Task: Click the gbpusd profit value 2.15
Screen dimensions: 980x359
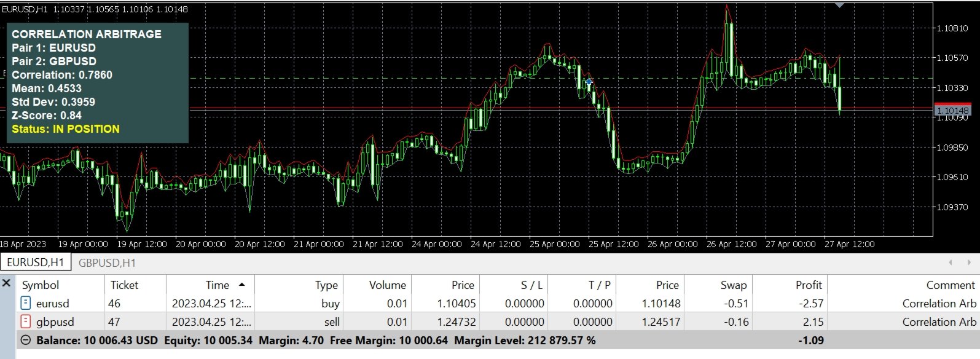Action: tap(813, 322)
